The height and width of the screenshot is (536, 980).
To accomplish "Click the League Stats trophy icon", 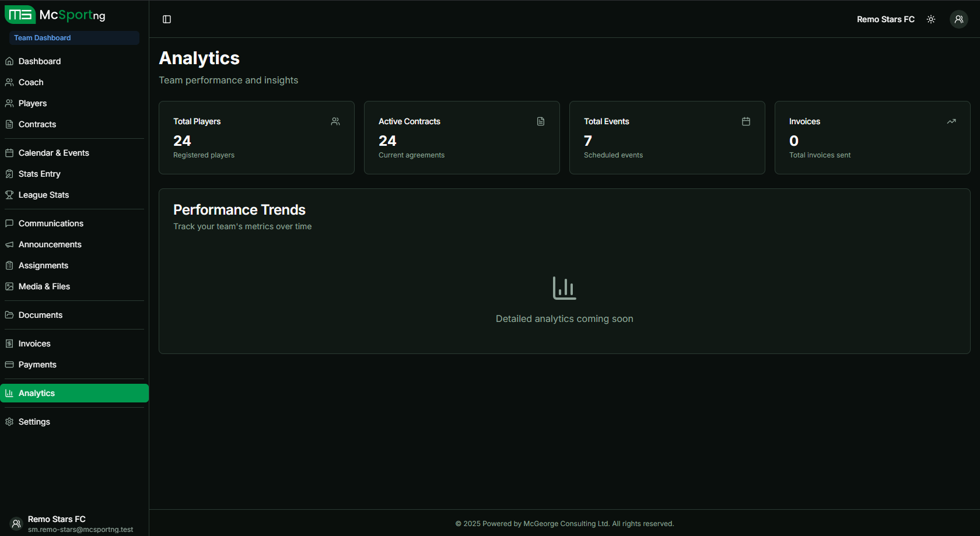I will pyautogui.click(x=9, y=195).
